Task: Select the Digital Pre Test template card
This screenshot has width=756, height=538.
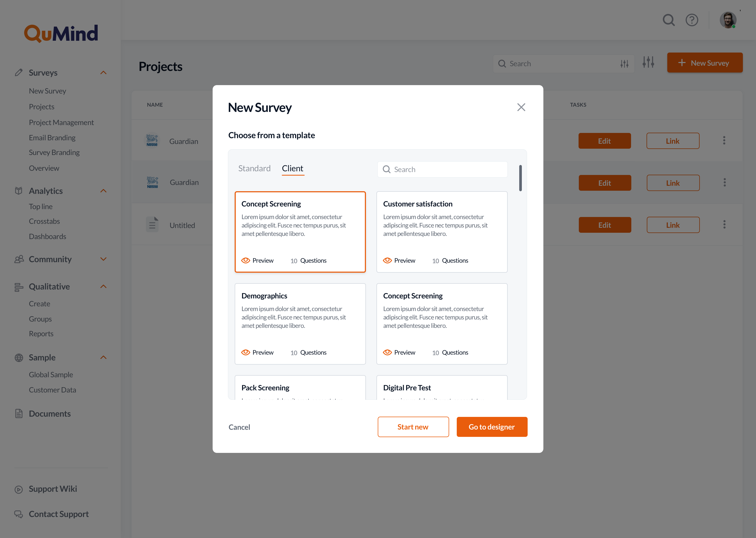Action: [x=442, y=387]
